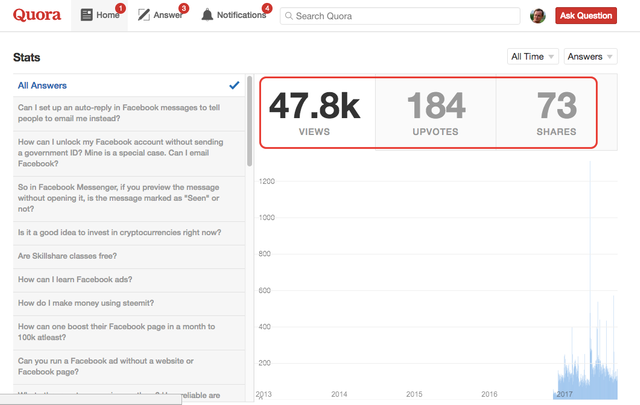The width and height of the screenshot is (640, 405).
Task: Click the All Answers checkmark
Action: tap(234, 85)
